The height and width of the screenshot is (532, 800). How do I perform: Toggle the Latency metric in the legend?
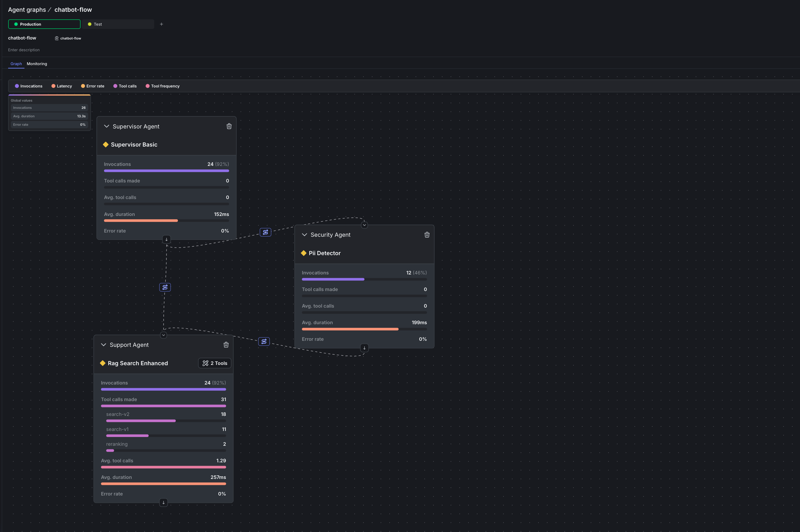[62, 86]
